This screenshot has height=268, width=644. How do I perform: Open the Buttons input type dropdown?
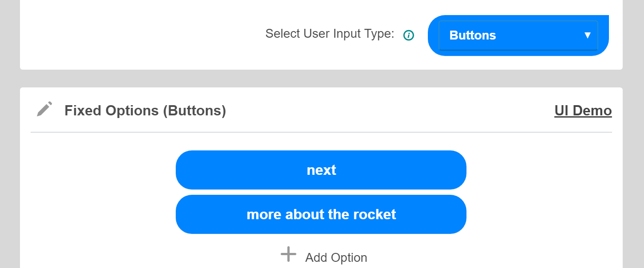(x=518, y=35)
